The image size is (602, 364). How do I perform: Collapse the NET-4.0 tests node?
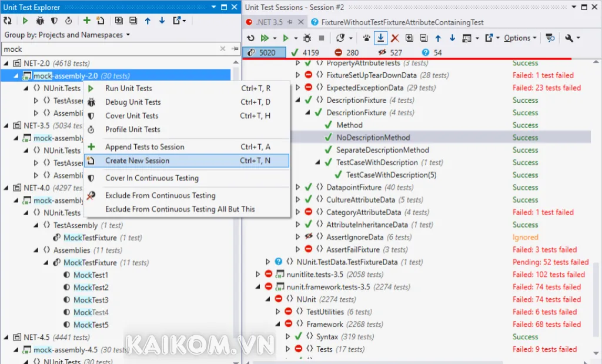(6, 188)
